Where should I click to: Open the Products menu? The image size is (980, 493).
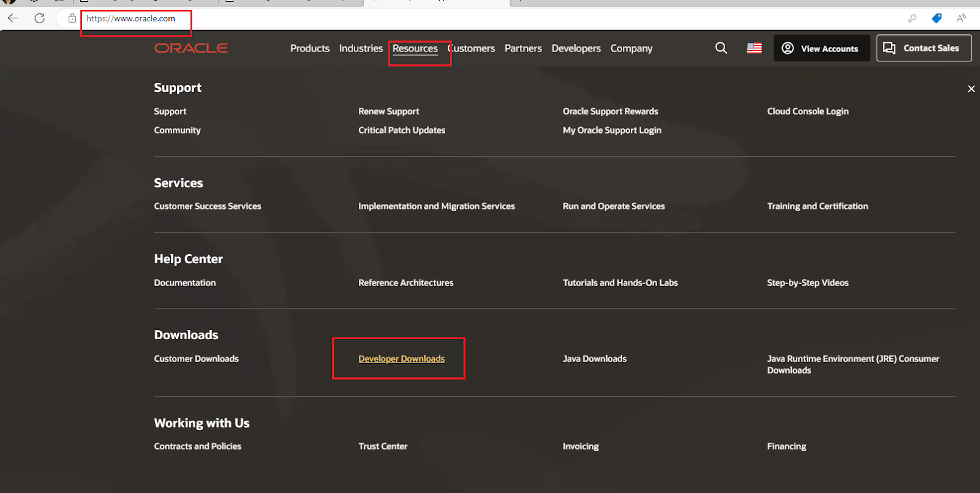click(310, 48)
